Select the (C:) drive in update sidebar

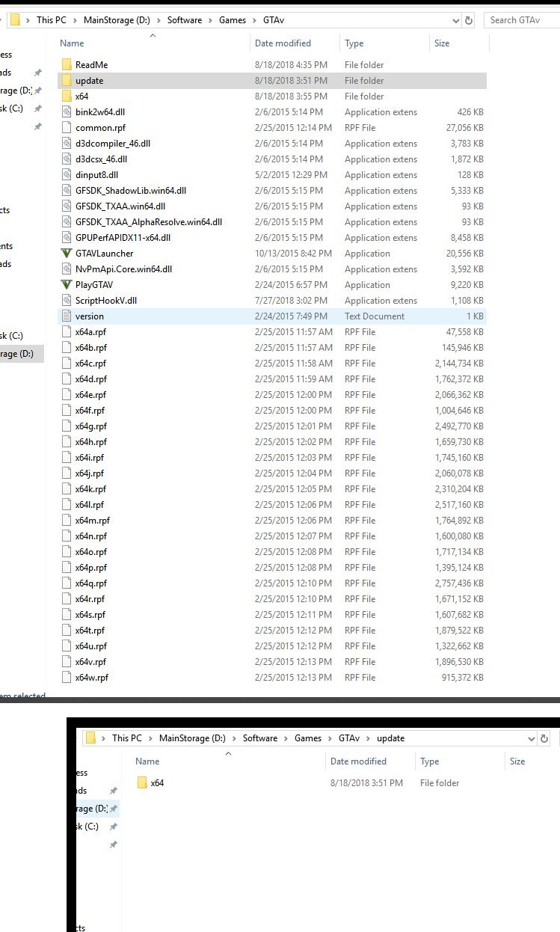coord(87,827)
